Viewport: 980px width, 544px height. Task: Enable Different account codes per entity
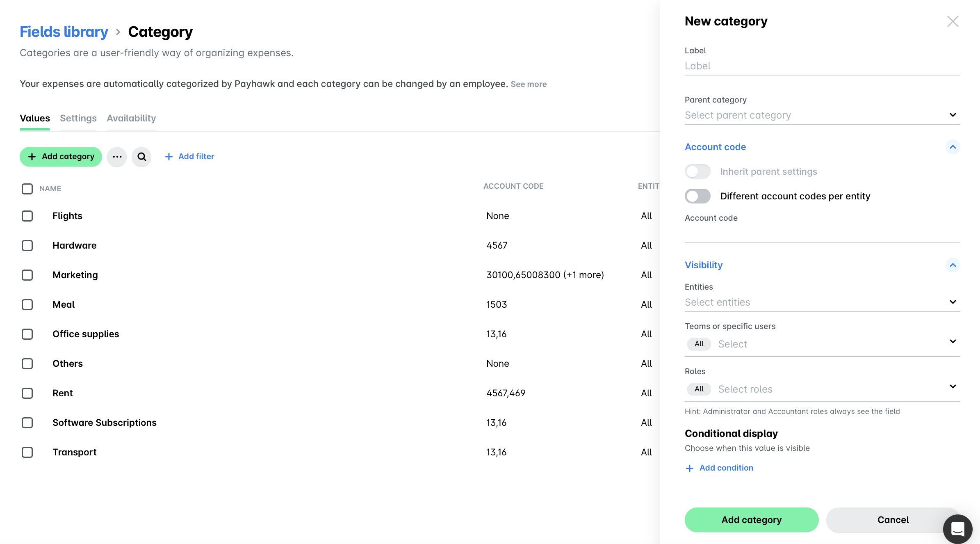click(697, 196)
